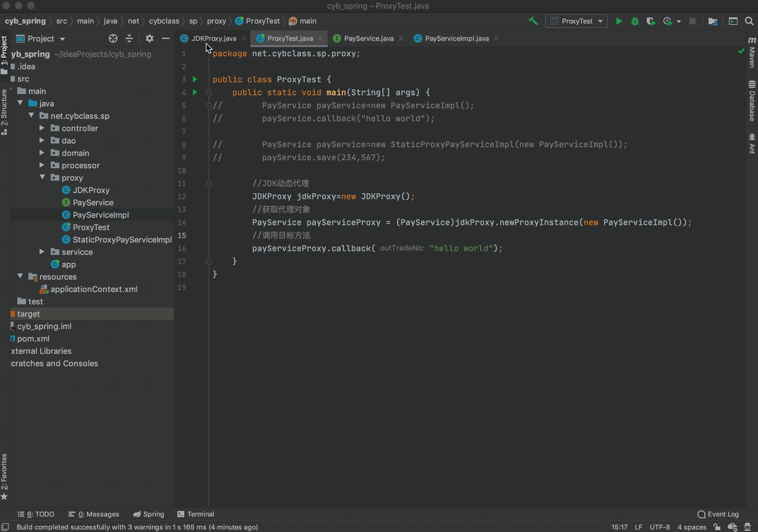This screenshot has height=532, width=758.
Task: Run with coverage shield icon
Action: (650, 21)
